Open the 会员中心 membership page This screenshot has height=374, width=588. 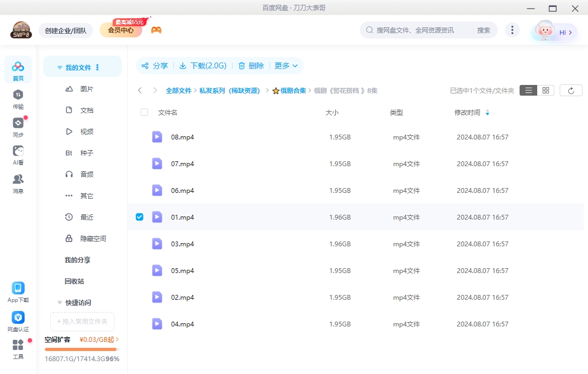(121, 29)
